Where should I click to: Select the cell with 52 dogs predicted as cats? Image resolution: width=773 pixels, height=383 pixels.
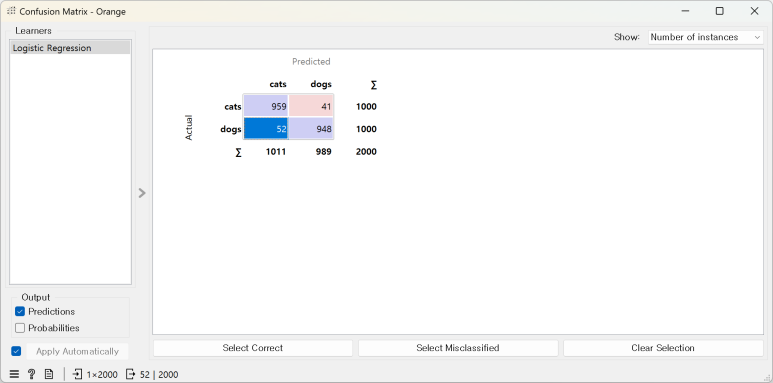pyautogui.click(x=266, y=129)
